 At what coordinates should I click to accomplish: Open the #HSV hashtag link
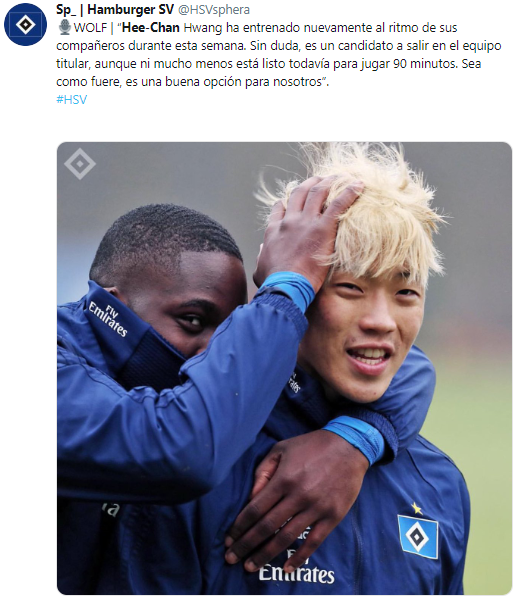[x=71, y=100]
